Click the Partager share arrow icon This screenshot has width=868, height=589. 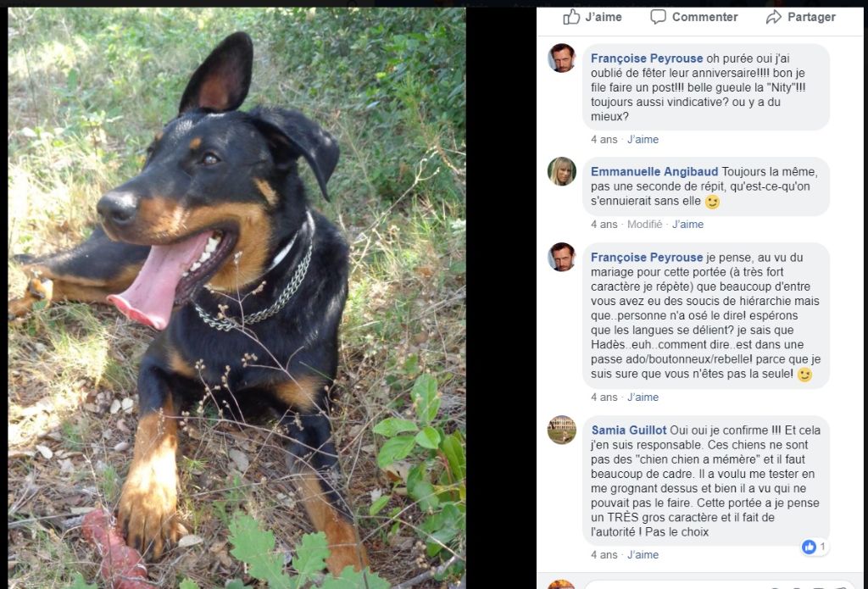[x=773, y=17]
